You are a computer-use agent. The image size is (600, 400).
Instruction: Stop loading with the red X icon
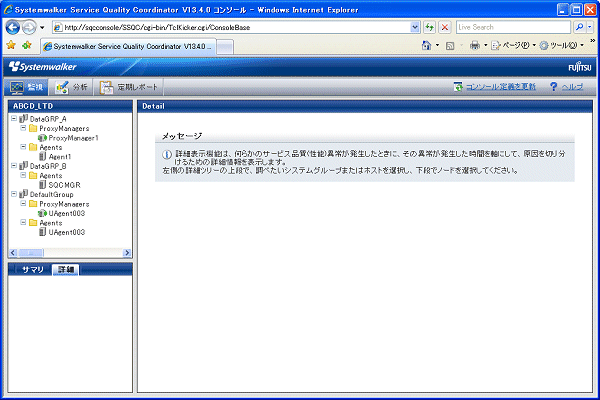tap(445, 27)
